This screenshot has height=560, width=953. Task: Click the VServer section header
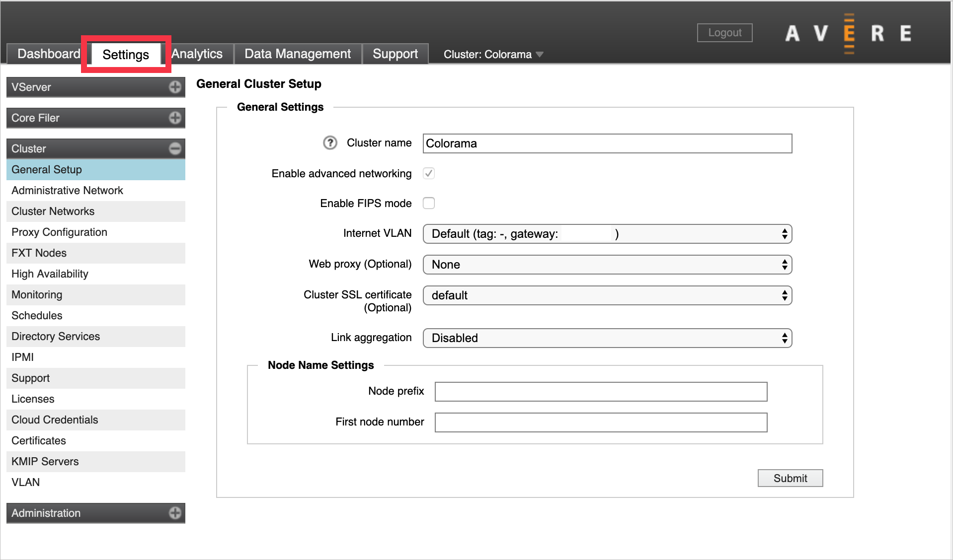pos(96,87)
